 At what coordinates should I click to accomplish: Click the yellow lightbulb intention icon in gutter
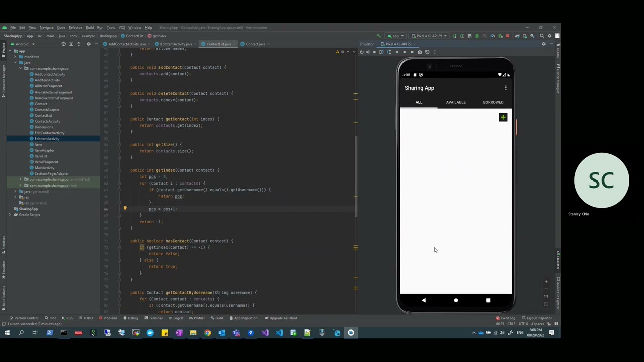pyautogui.click(x=125, y=208)
